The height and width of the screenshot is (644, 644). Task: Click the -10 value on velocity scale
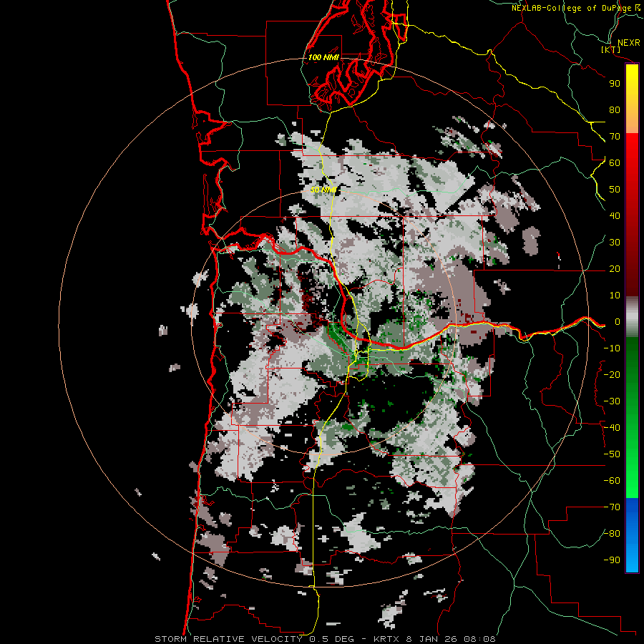pos(612,348)
